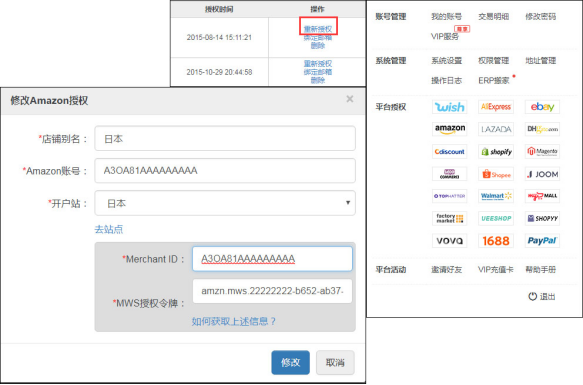Open the 如何获取上述信息？ help link
The width and height of the screenshot is (583, 385).
tap(233, 321)
